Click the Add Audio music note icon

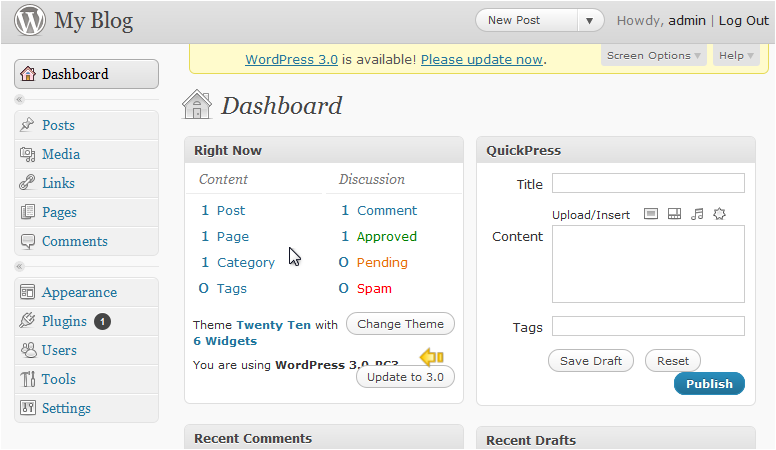click(x=697, y=214)
